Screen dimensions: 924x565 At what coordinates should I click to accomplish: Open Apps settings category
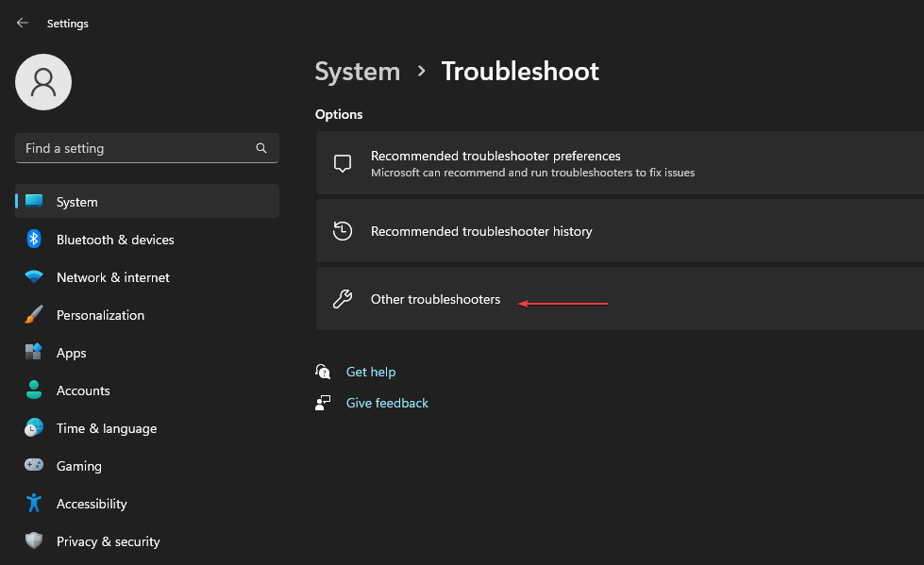71,353
